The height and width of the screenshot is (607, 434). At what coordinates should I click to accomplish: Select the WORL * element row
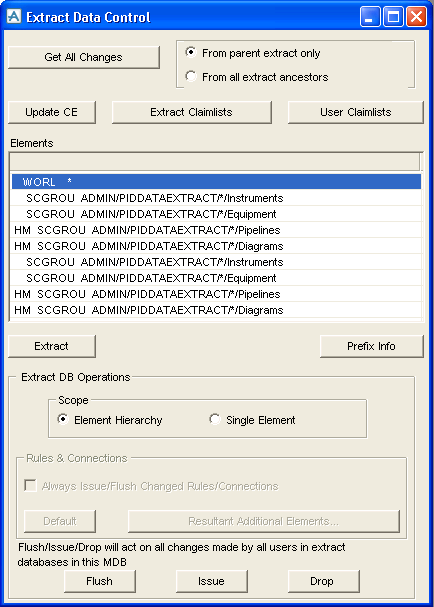(216, 182)
